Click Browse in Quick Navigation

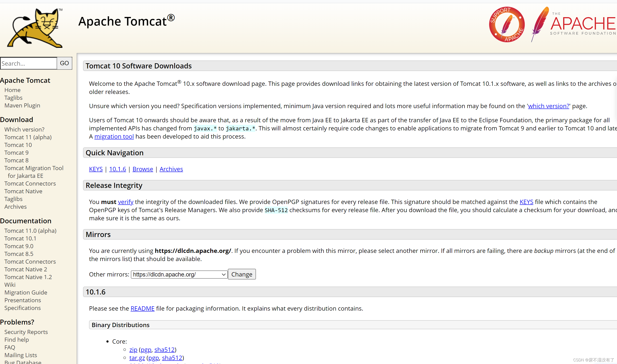point(143,169)
